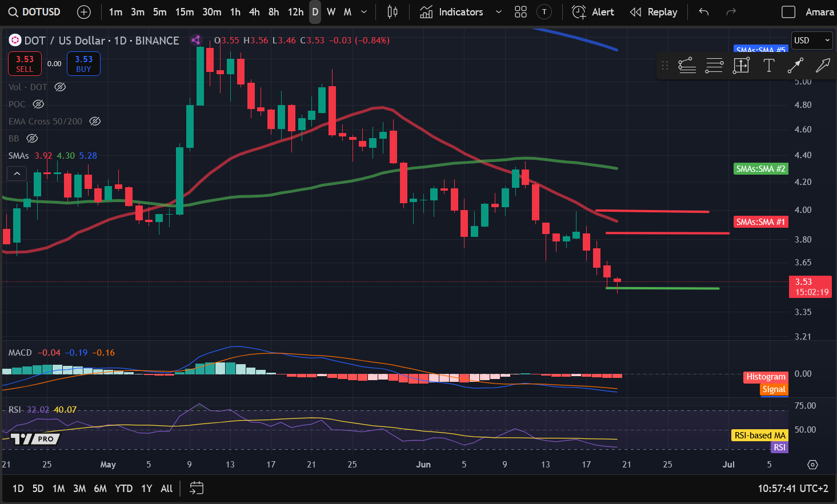Toggle visibility of POC indicator
This screenshot has width=837, height=504.
pos(38,104)
